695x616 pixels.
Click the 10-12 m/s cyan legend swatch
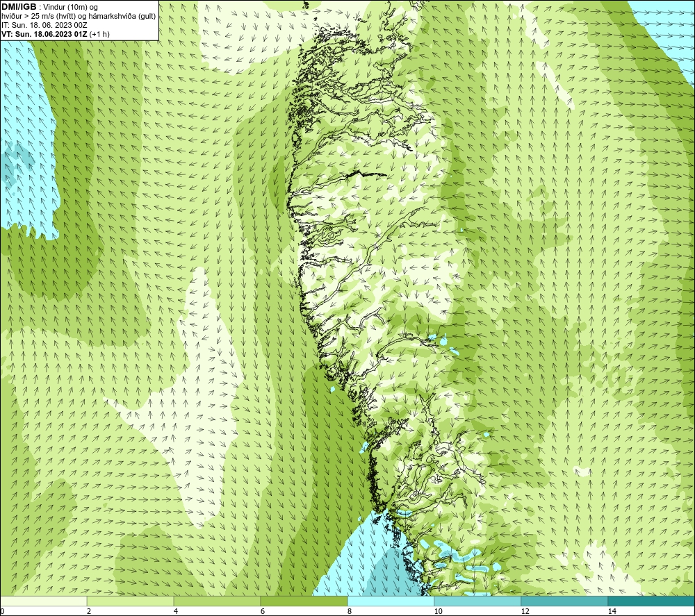coord(478,601)
